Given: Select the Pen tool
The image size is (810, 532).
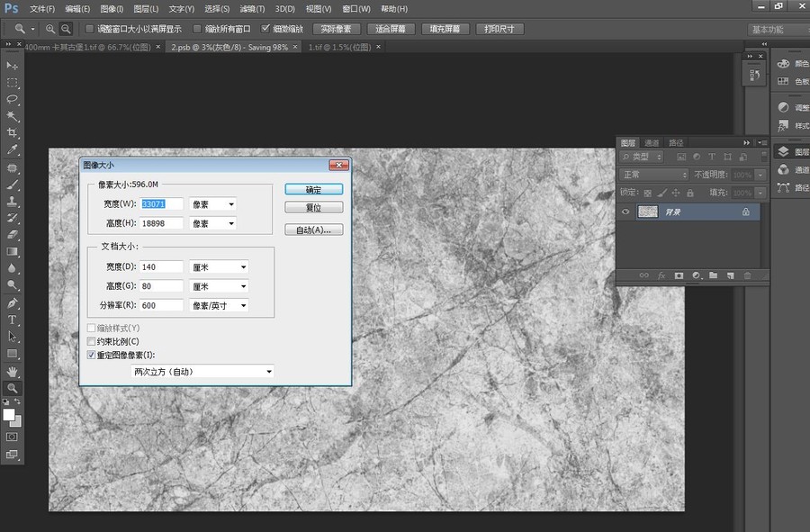Looking at the screenshot, I should point(12,303).
